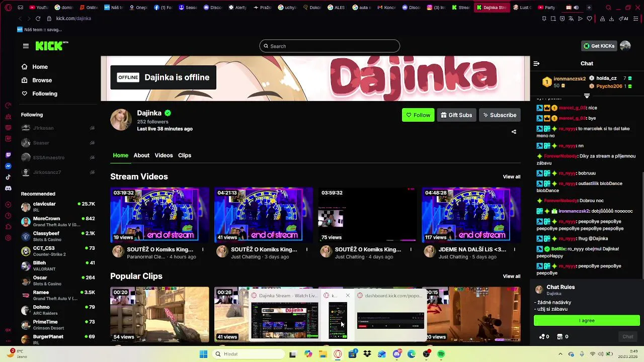This screenshot has height=362, width=644.
Task: Open Twitch in Opera sidebar
Action: [8, 155]
